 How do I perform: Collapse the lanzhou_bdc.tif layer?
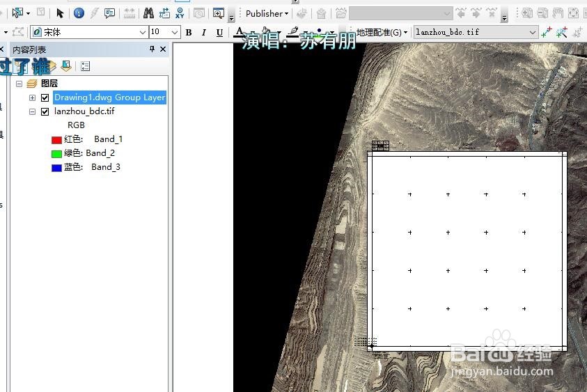[32, 111]
